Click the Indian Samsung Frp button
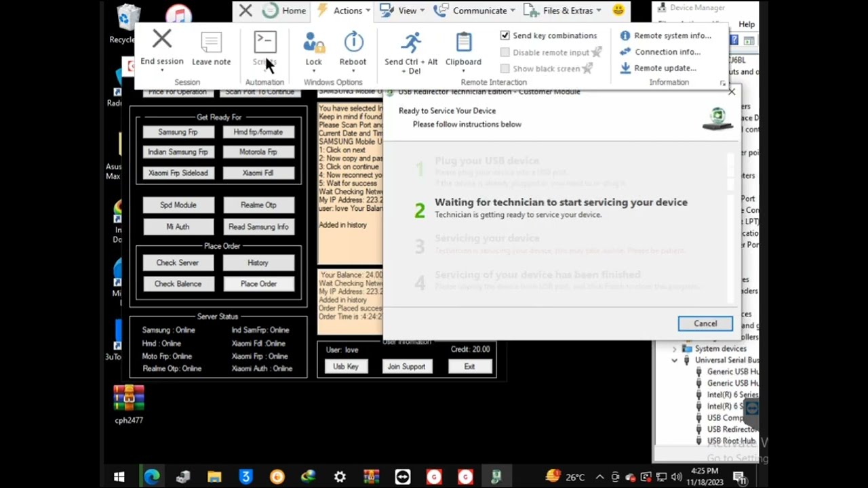Viewport: 868px width, 488px height. 178,152
